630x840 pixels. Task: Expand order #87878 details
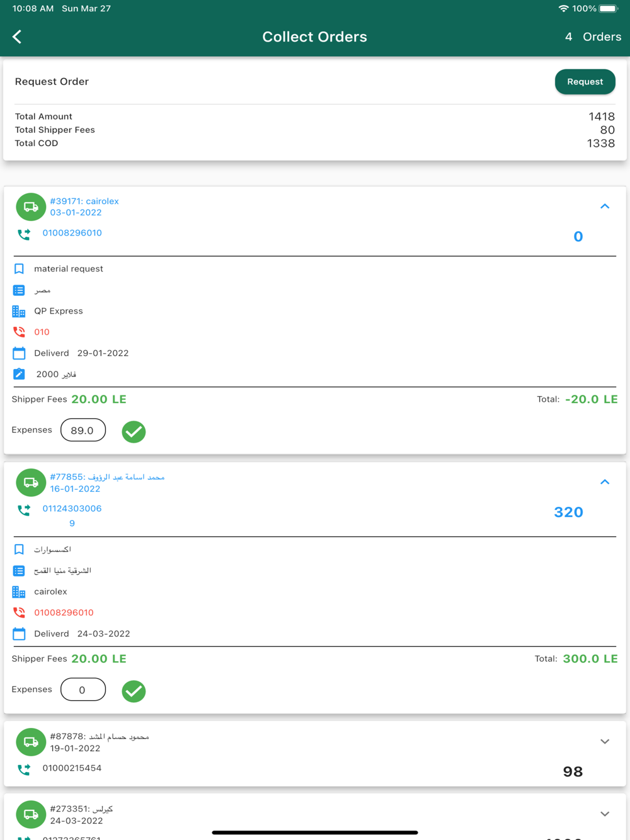[x=605, y=742]
